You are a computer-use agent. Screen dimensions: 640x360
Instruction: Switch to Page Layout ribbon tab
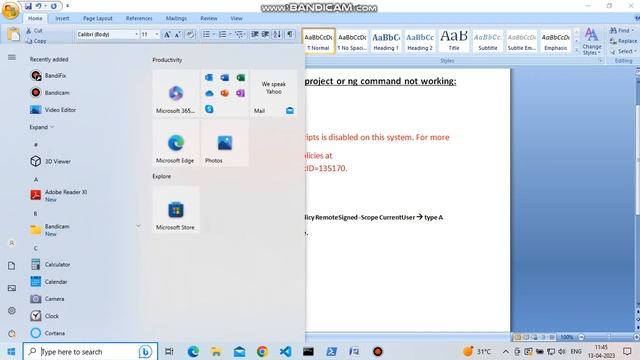[x=98, y=18]
